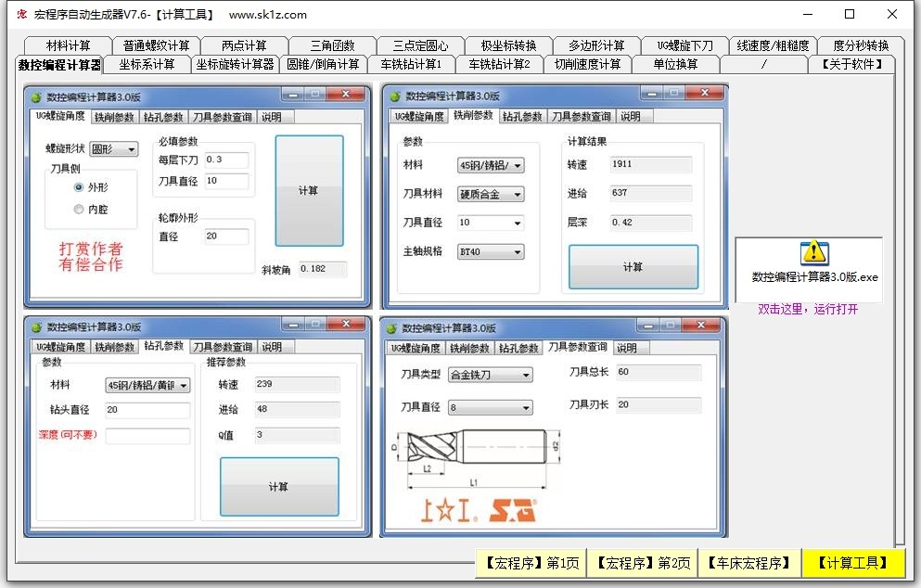Click the app logo in the title bar
The image size is (921, 588).
click(21, 14)
